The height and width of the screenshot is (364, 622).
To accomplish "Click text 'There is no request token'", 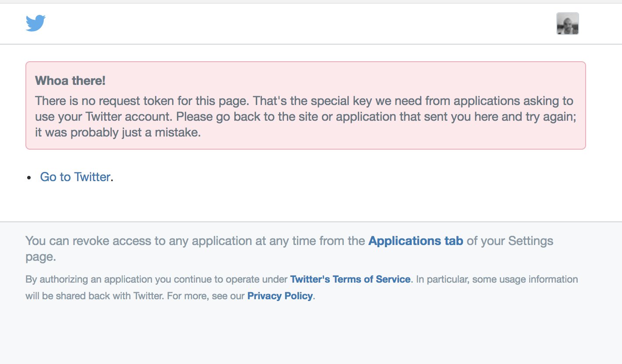I will click(104, 101).
